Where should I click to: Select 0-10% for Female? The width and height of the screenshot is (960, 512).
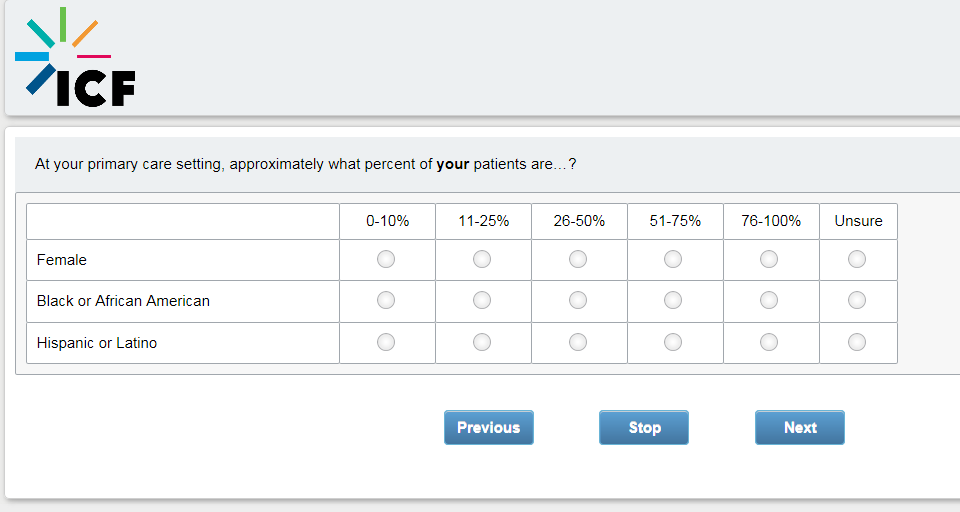point(386,260)
